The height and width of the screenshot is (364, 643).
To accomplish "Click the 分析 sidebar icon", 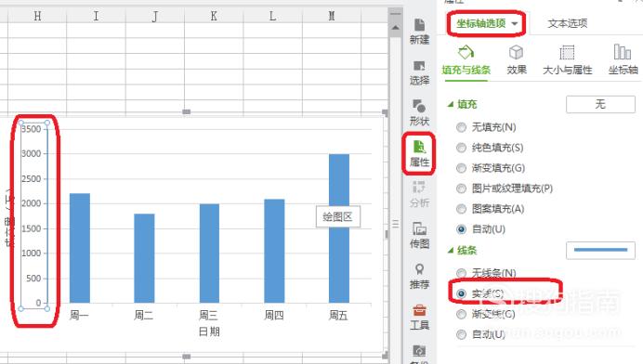I will pyautogui.click(x=419, y=194).
